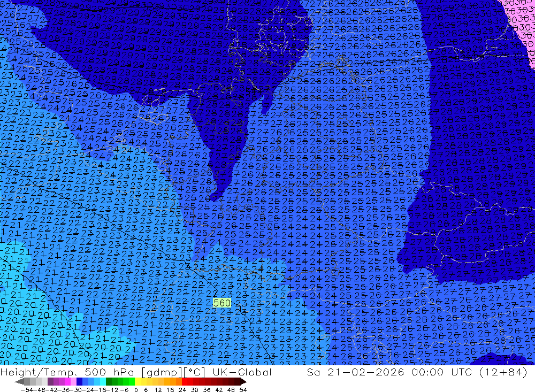Click the date '21-02-2026'
This screenshot has width=535, height=392.
(365, 372)
